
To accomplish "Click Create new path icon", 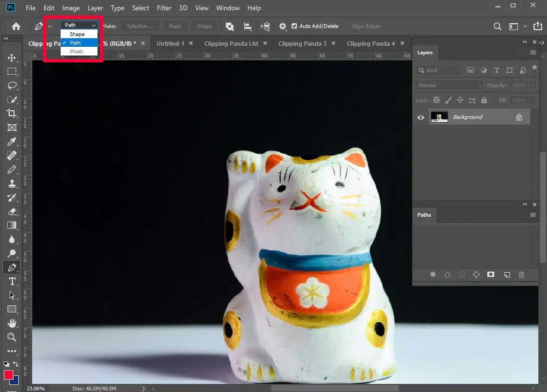I will click(507, 275).
